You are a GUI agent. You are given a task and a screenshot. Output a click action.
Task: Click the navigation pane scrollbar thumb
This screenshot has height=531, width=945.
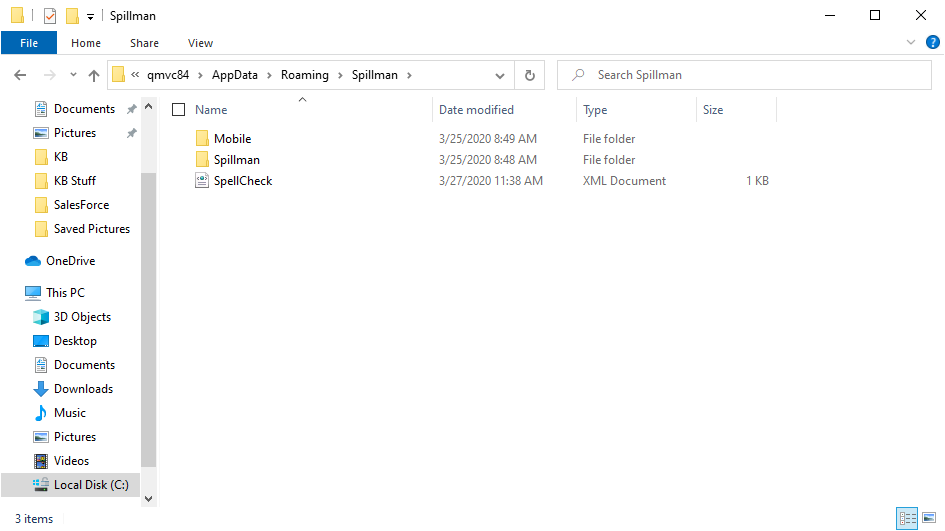(148, 320)
